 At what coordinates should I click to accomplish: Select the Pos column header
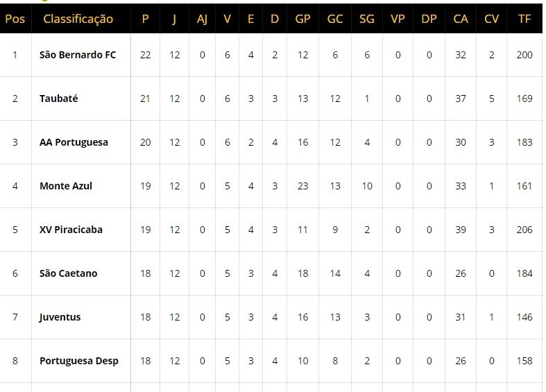tap(15, 19)
